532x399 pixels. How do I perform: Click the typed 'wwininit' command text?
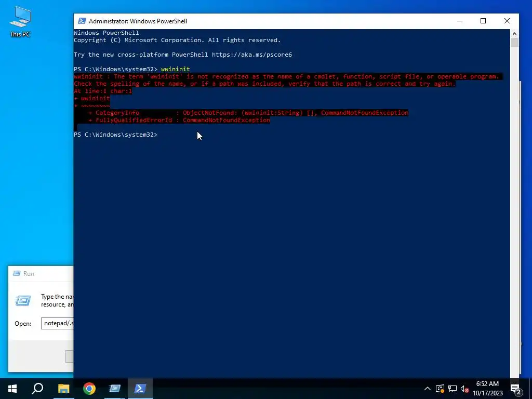[x=176, y=69]
